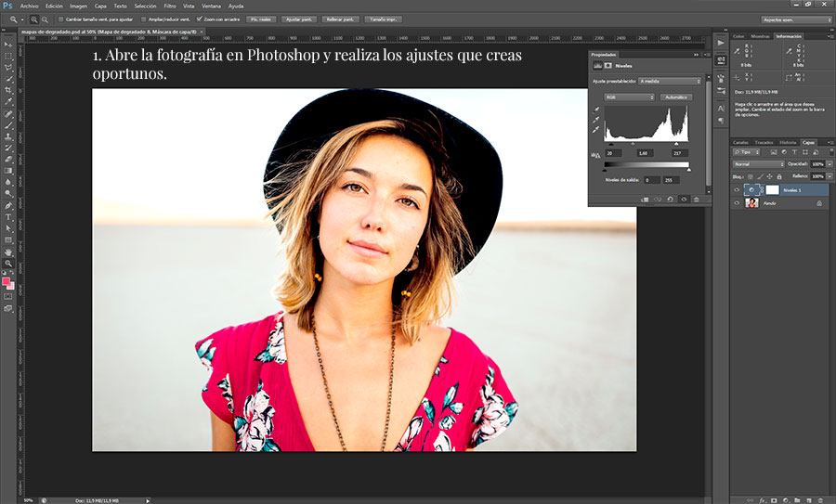Click the trash icon in Propiedades panel
The height and width of the screenshot is (504, 836).
click(x=696, y=199)
